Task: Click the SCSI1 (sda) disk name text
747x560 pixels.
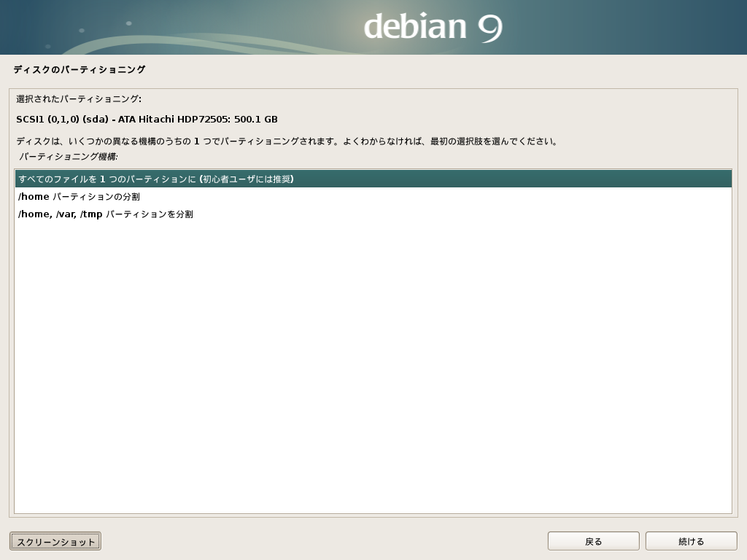Action: (x=147, y=120)
